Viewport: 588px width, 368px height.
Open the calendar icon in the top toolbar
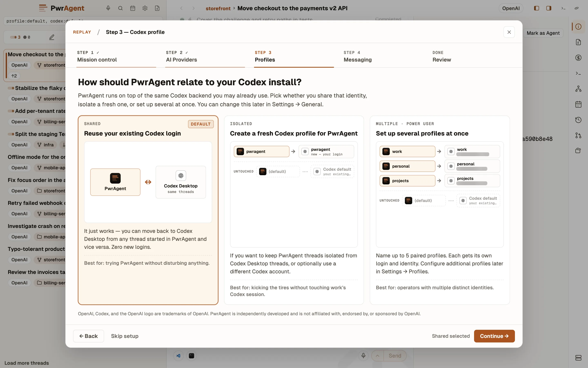133,8
